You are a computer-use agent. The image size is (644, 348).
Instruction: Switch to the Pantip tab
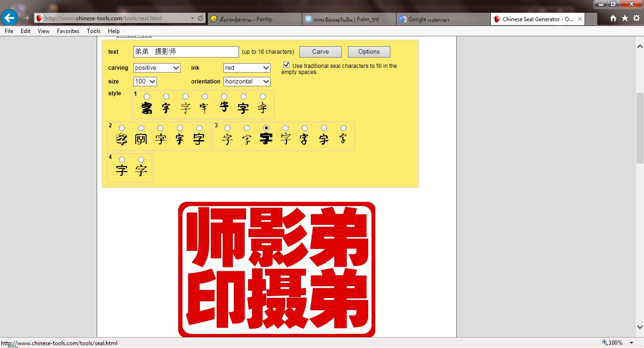pyautogui.click(x=255, y=19)
